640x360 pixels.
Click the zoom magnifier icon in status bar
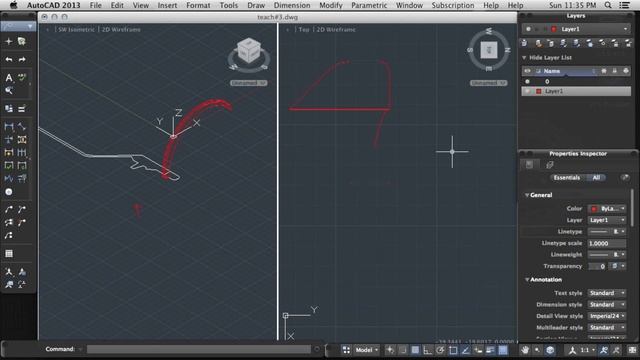[537, 350]
